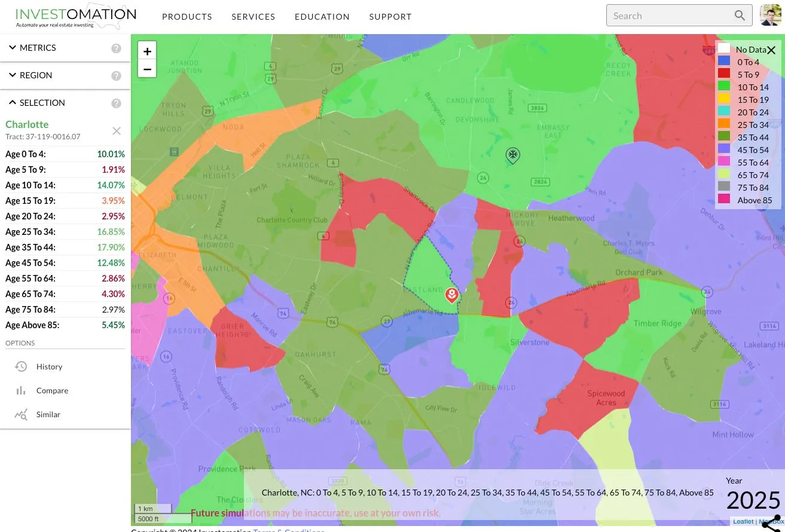Open the Support menu
Image resolution: width=785 pixels, height=532 pixels.
tap(390, 17)
